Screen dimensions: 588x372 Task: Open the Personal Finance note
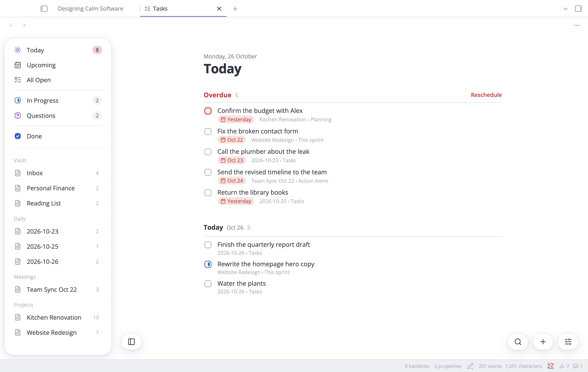[58, 188]
